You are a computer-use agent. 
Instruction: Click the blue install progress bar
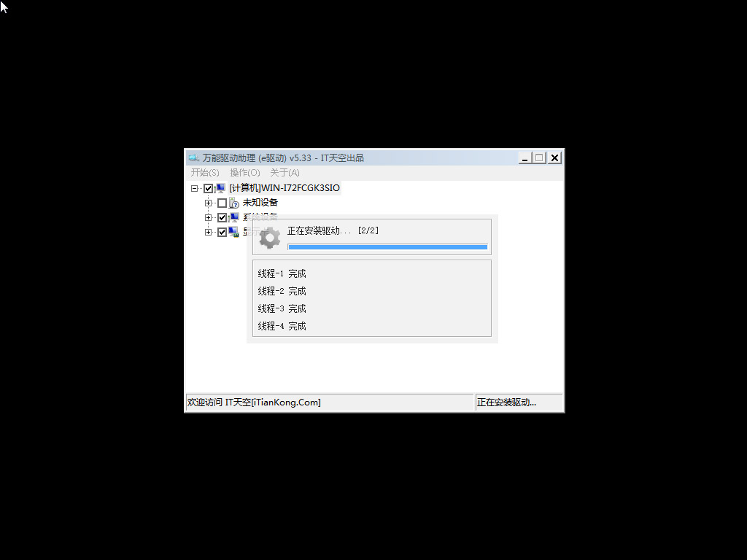pos(388,247)
